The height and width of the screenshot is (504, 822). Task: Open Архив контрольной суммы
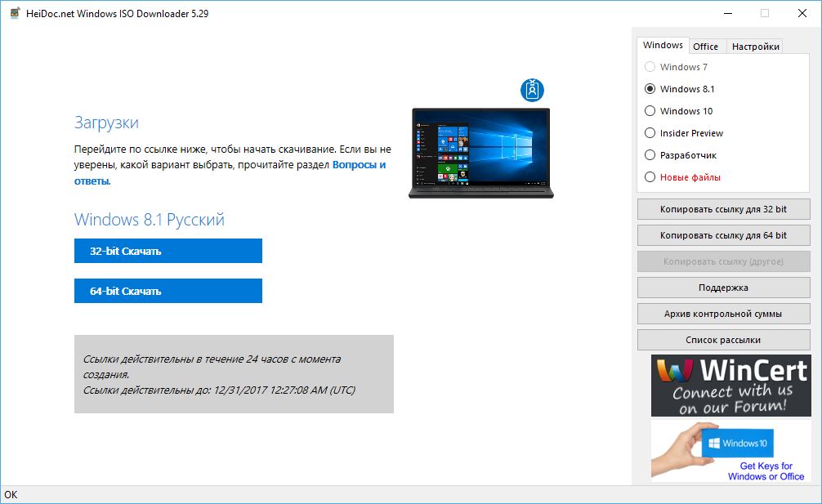(723, 314)
